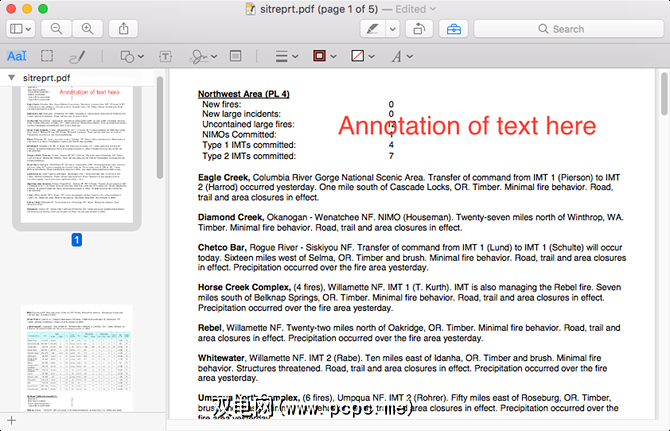Click the "Rebel," paragraph heading
Image resolution: width=670 pixels, height=431 pixels.
click(x=210, y=328)
